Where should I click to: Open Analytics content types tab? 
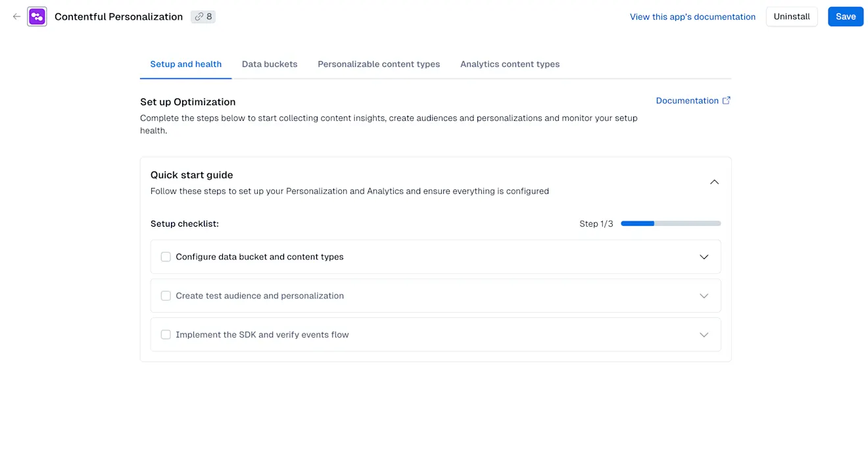coord(510,64)
